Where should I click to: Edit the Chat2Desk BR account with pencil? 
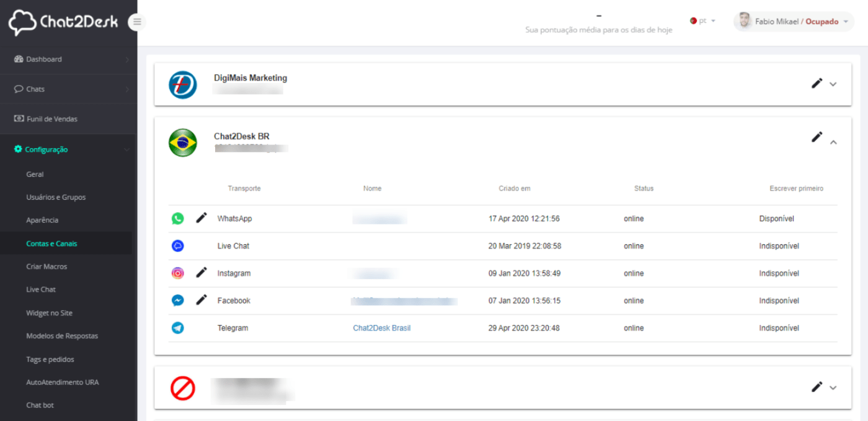coord(817,137)
